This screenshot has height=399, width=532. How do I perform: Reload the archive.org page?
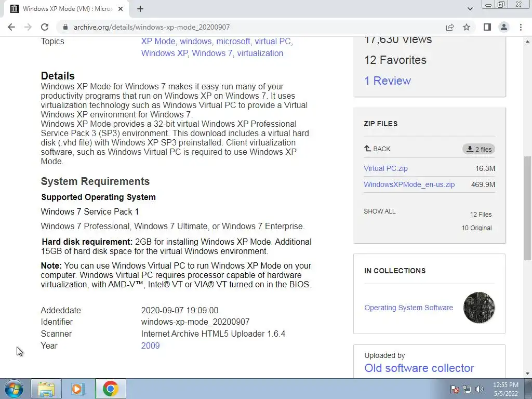pyautogui.click(x=45, y=27)
